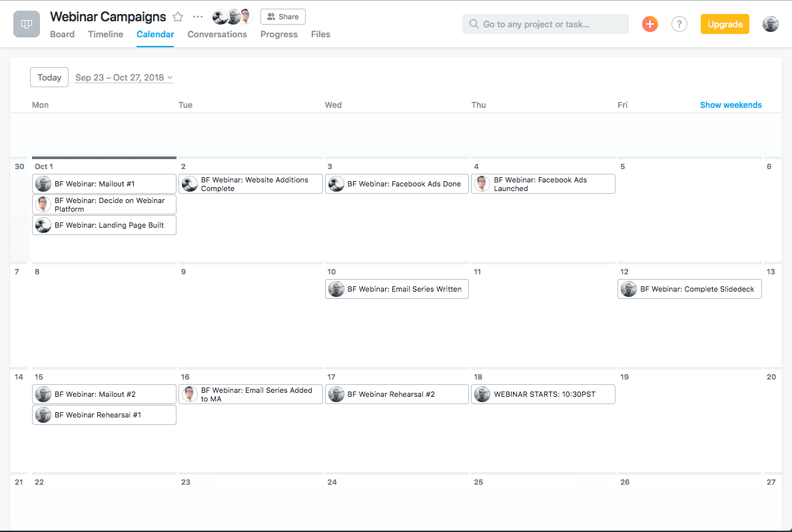
Task: Open the WEBINAR STARTS: 10:30PST task
Action: click(544, 394)
